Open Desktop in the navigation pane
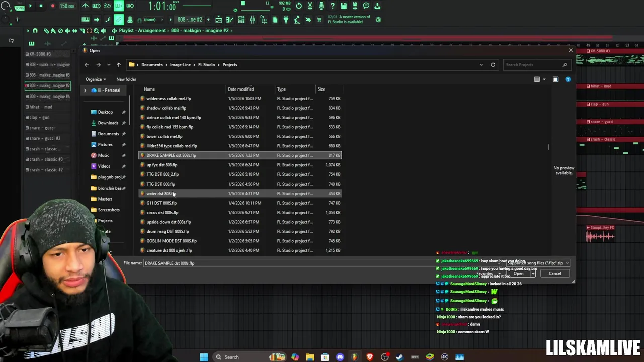The height and width of the screenshot is (362, 644). 105,112
